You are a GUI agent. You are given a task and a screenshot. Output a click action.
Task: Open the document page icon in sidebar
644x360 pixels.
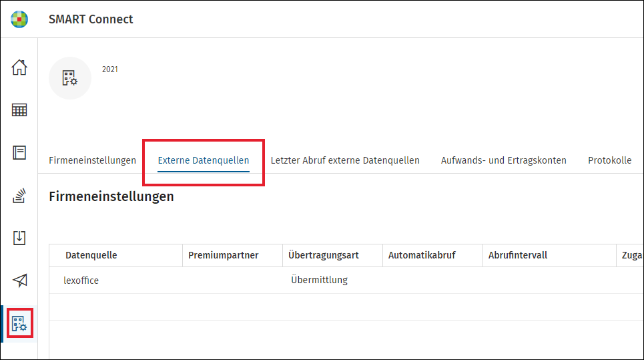pyautogui.click(x=19, y=153)
